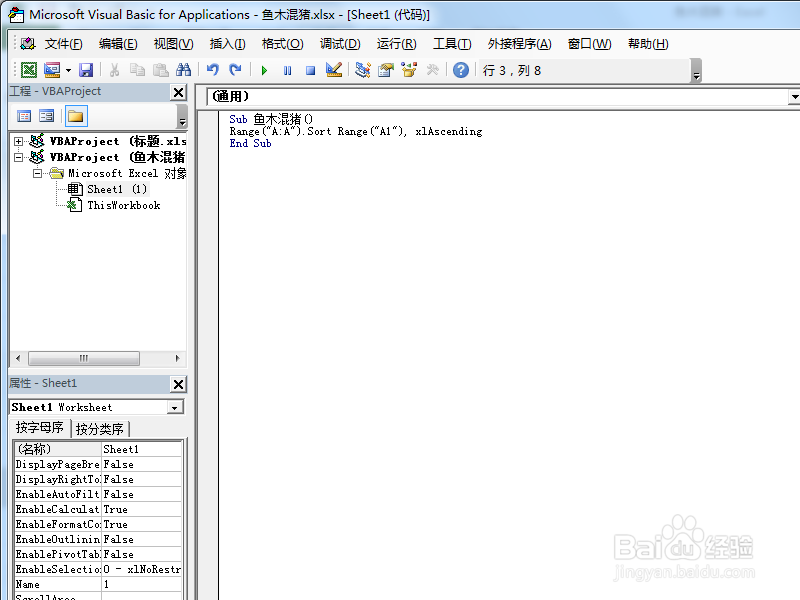Open the 编辑(E) menu

(118, 44)
